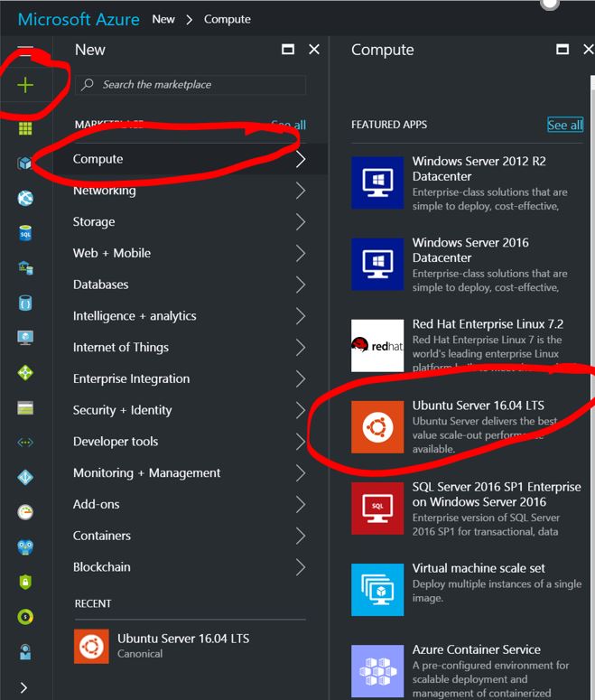Open the gauge Monitor sidebar icon

[25, 512]
